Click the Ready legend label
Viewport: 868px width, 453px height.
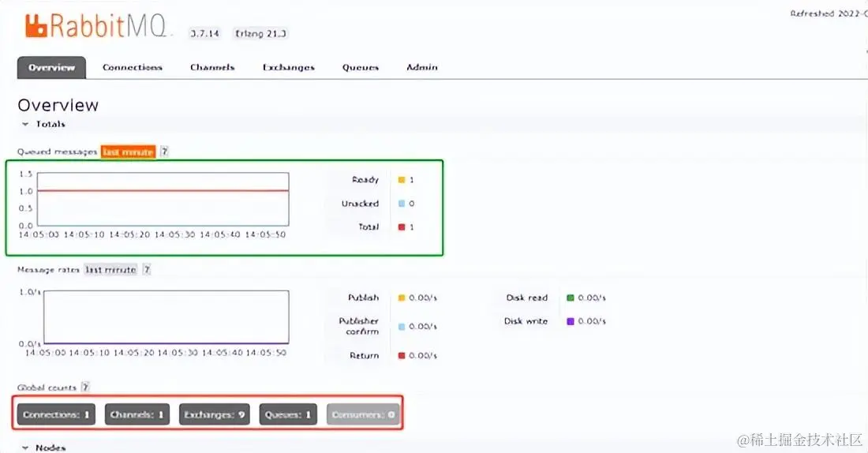(x=365, y=180)
